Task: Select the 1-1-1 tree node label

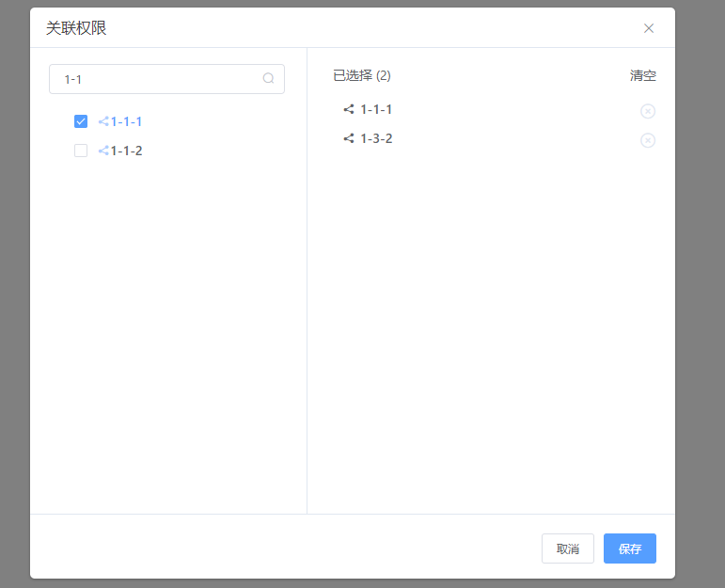Action: tap(127, 121)
